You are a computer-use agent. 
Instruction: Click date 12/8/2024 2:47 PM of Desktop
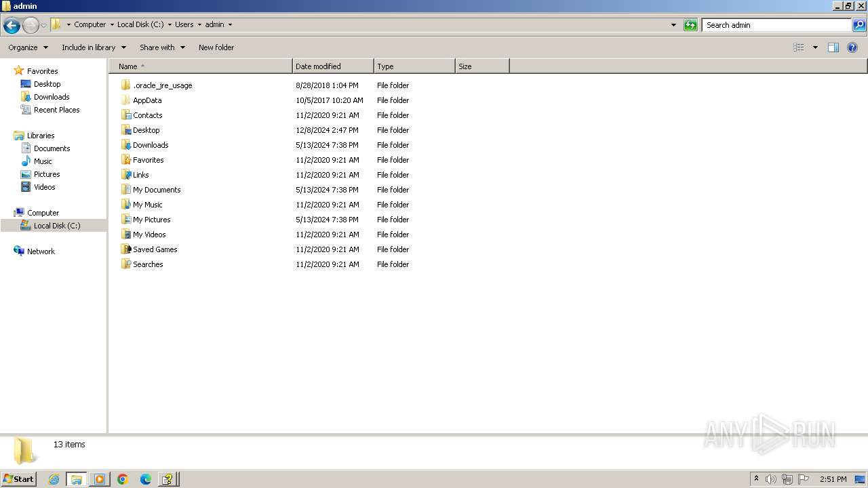click(327, 130)
